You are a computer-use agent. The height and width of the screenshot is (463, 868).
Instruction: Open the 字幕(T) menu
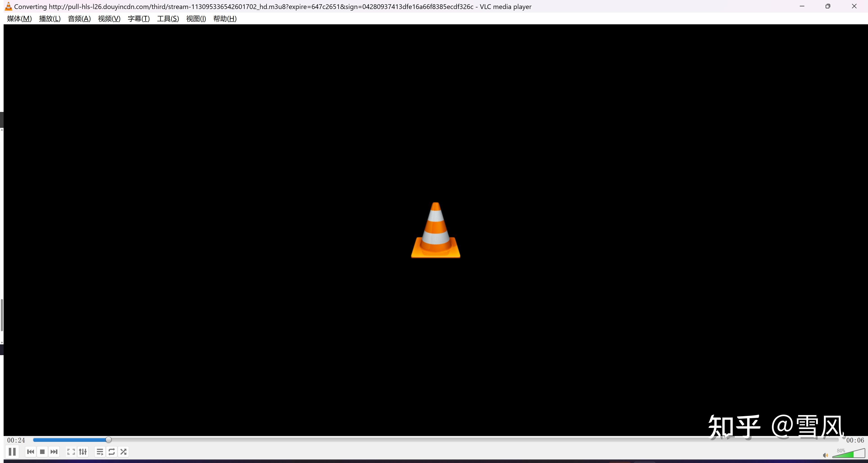click(138, 18)
